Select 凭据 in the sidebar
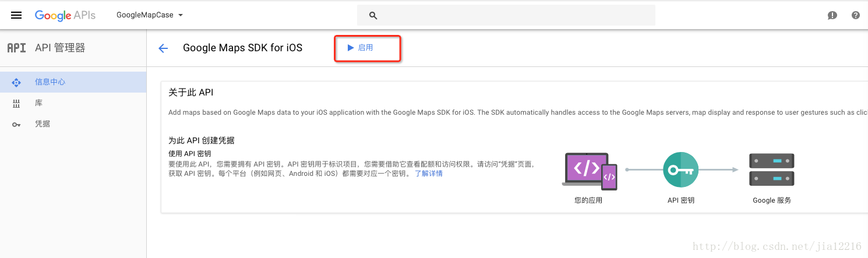The image size is (868, 258). pyautogui.click(x=73, y=124)
